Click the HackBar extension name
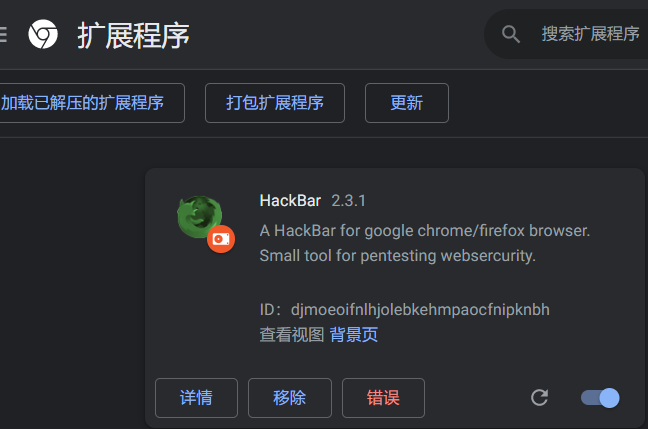This screenshot has height=429, width=648. point(290,201)
